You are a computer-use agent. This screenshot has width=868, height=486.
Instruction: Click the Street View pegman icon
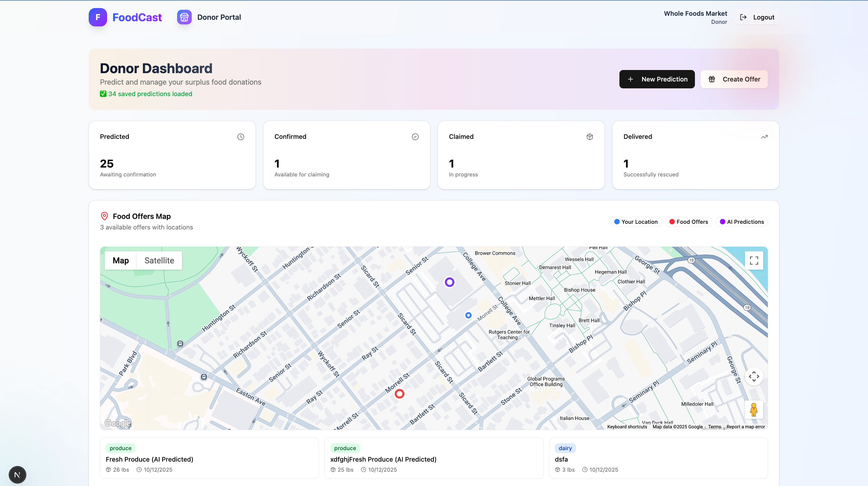coord(754,410)
